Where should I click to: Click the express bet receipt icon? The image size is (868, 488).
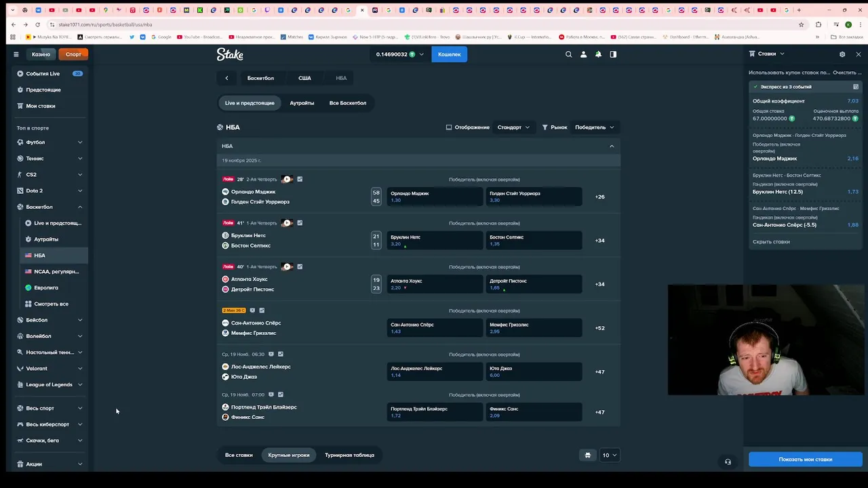856,87
